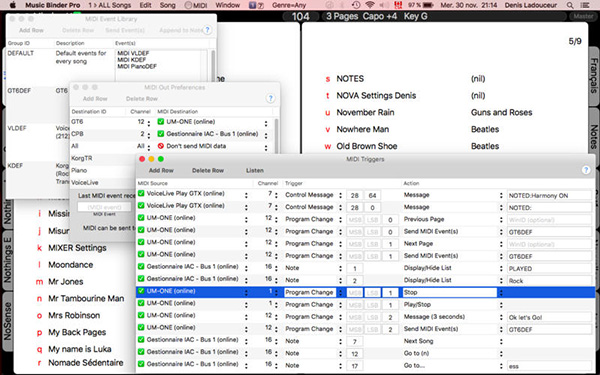Toggle the highlighted Stop trigger row checkbox
Image resolution: width=600 pixels, height=375 pixels.
(141, 291)
